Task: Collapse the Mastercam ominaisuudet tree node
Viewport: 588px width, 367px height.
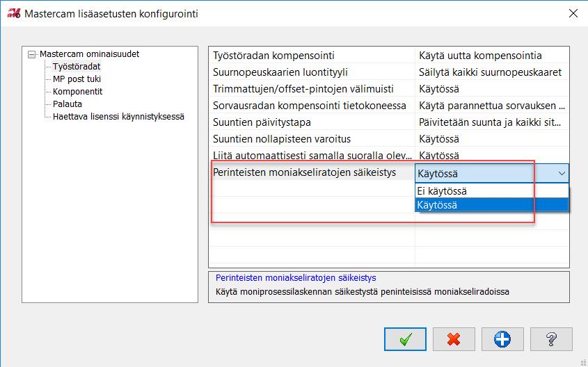Action: click(32, 55)
